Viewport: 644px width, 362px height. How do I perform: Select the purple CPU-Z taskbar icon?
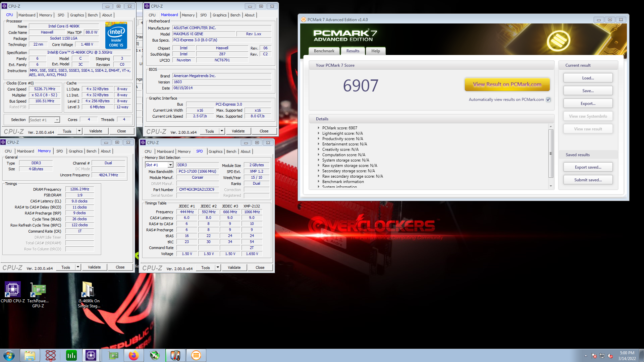[x=91, y=355]
